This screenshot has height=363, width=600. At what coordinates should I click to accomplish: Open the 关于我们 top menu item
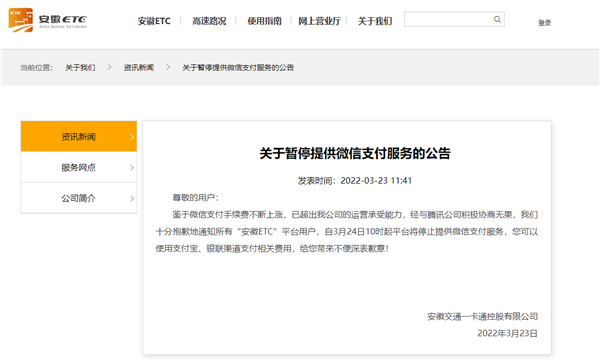(375, 21)
